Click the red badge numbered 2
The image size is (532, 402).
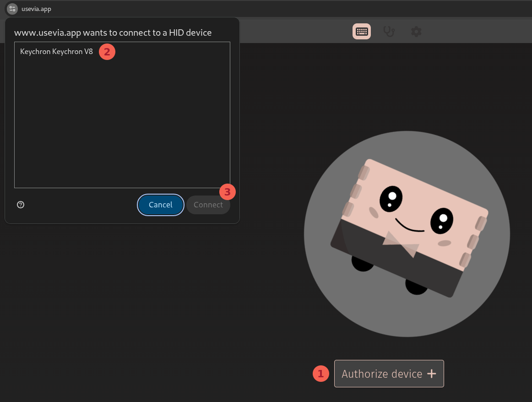pyautogui.click(x=107, y=52)
